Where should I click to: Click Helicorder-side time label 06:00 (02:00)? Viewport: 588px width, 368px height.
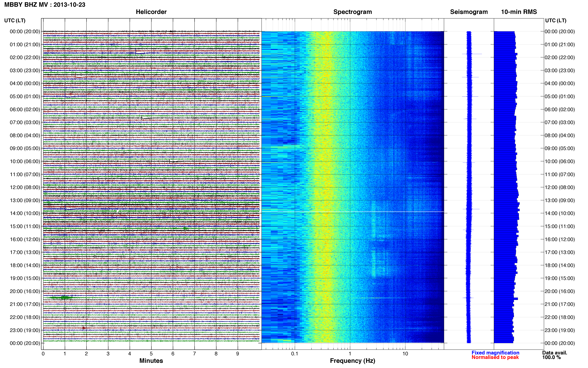[x=25, y=110]
